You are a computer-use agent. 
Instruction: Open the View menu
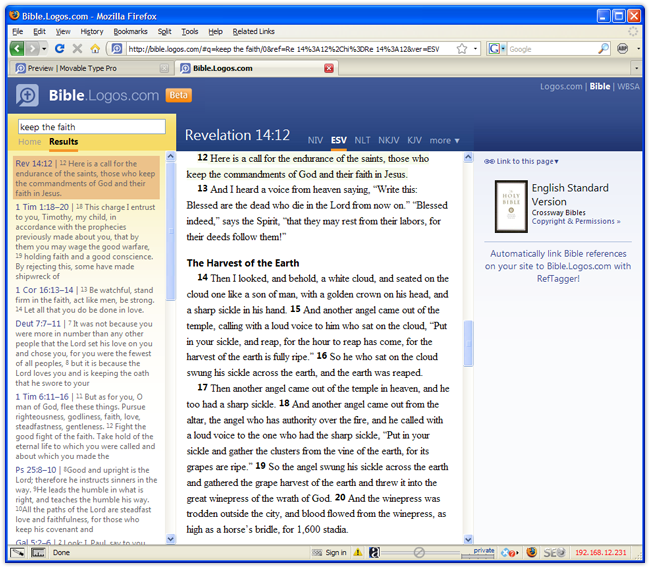63,32
